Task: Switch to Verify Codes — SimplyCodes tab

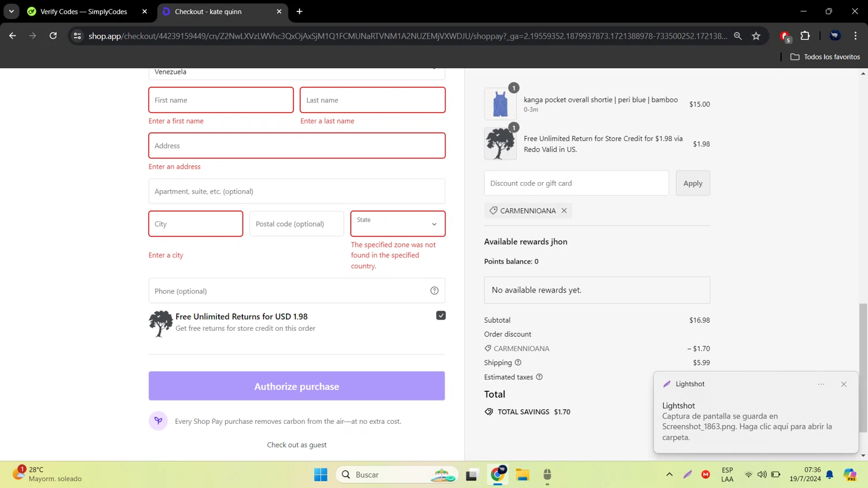Action: (83, 12)
